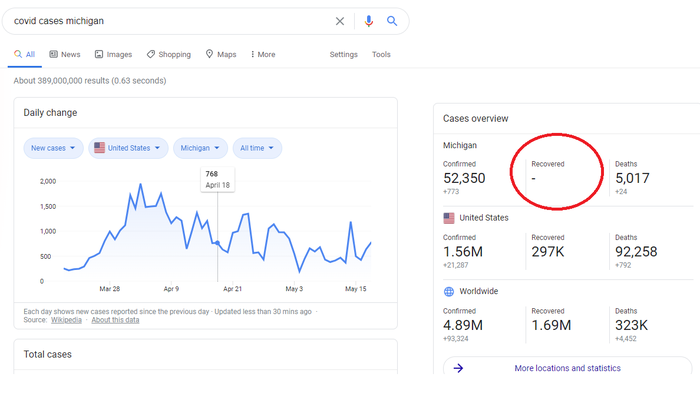
Task: Follow the Wikipedia source link
Action: [x=66, y=320]
